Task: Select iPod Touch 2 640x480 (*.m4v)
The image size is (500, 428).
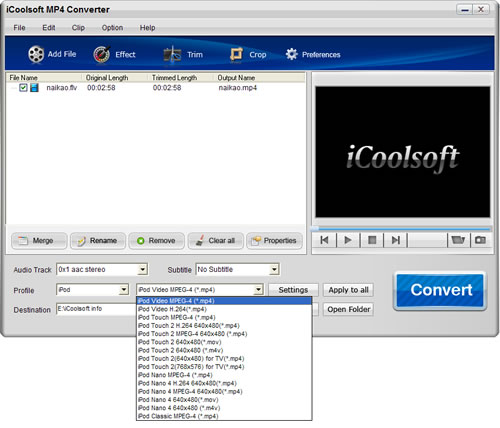Action: pyautogui.click(x=224, y=350)
